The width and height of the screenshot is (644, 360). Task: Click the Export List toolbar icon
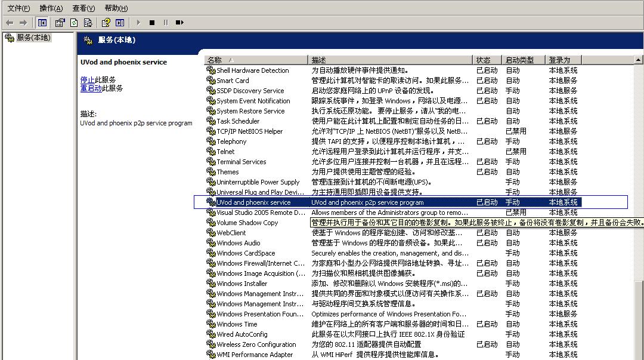tap(88, 23)
